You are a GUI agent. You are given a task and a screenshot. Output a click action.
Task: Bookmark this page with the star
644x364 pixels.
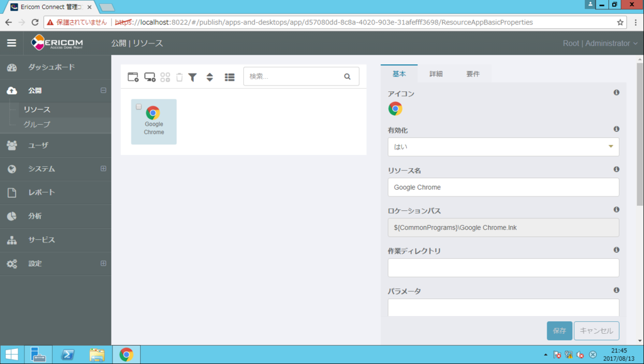(x=620, y=22)
